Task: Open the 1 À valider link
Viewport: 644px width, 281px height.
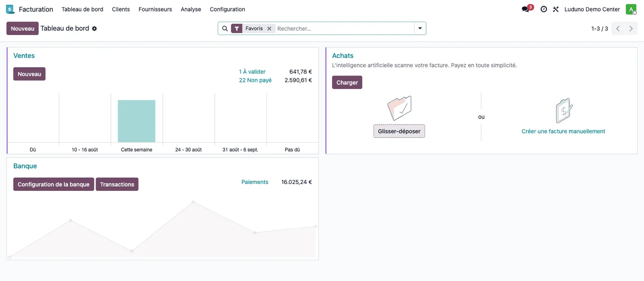Action: (x=252, y=72)
